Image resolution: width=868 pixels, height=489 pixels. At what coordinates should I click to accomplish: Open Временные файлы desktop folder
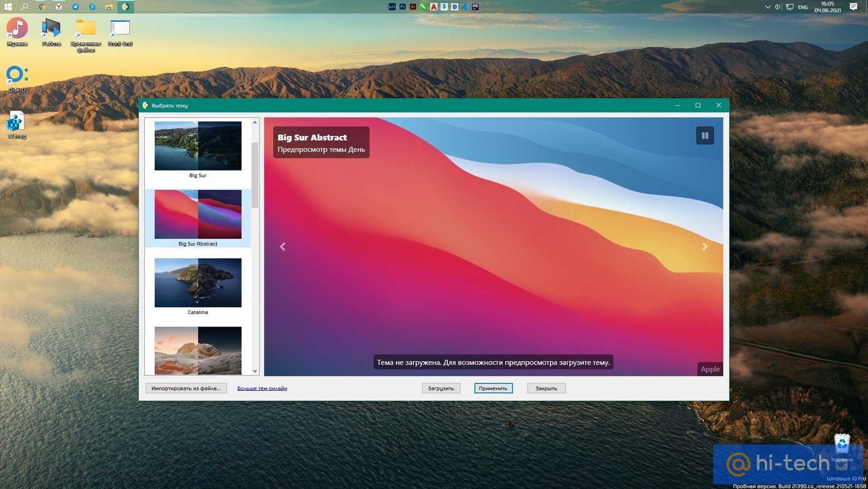86,35
